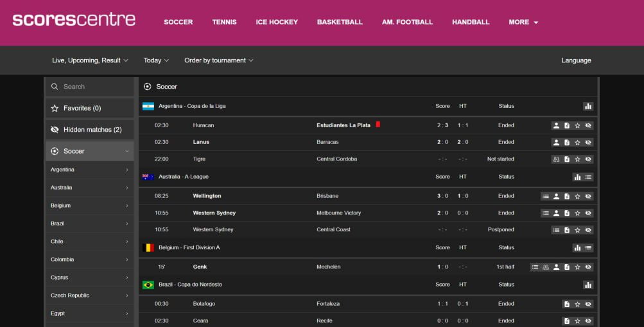Image resolution: width=644 pixels, height=327 pixels.
Task: Open Argentina - Copa de la Liga tournament
Action: (x=192, y=106)
